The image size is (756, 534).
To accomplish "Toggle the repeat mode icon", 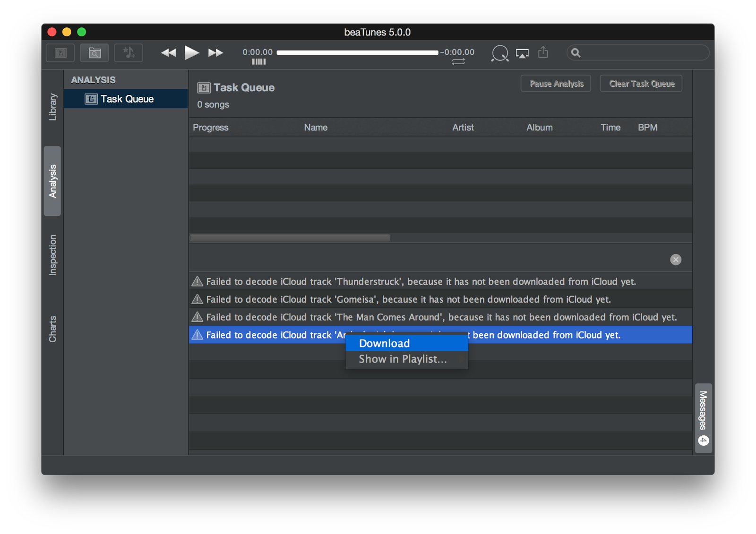I will tap(458, 62).
